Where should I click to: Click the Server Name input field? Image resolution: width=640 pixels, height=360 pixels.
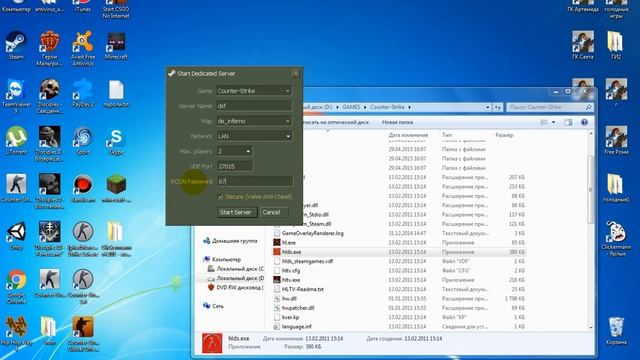(254, 106)
